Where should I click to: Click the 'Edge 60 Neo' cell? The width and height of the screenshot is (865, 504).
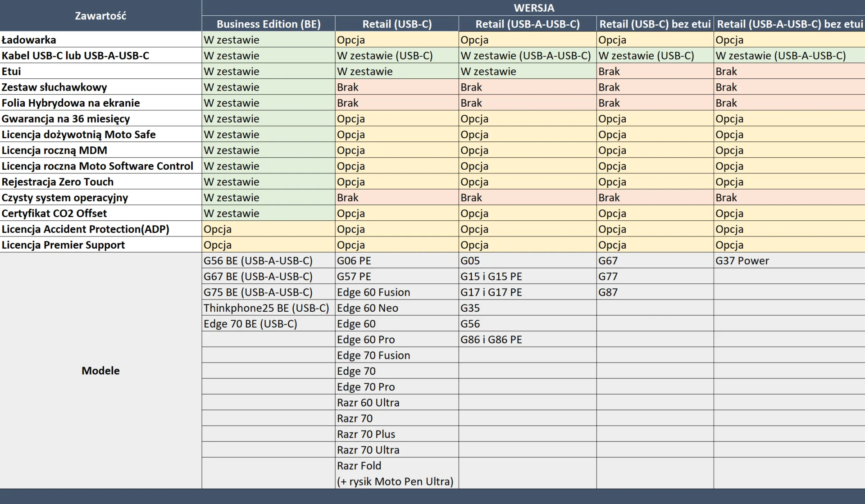pyautogui.click(x=397, y=308)
